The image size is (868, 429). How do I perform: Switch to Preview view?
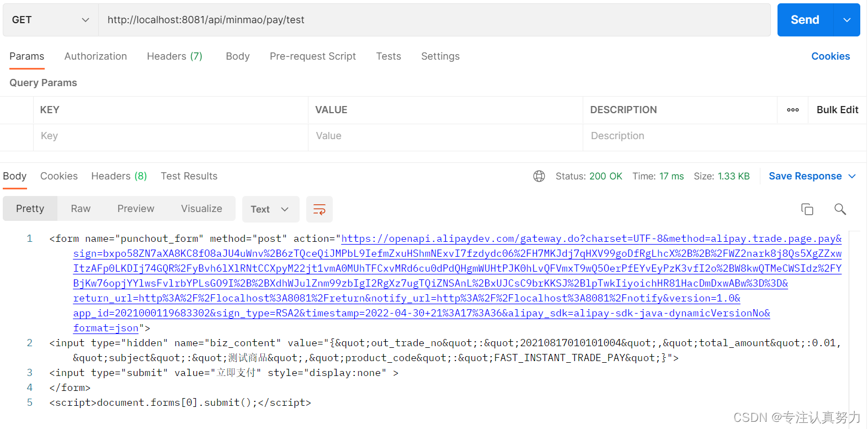136,209
